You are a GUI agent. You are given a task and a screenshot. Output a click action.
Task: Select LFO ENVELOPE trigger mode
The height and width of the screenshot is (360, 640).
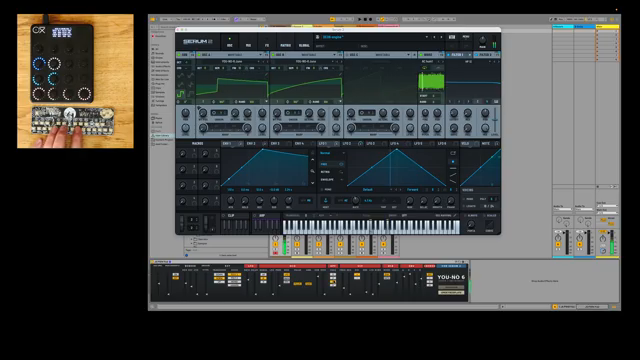pos(332,180)
